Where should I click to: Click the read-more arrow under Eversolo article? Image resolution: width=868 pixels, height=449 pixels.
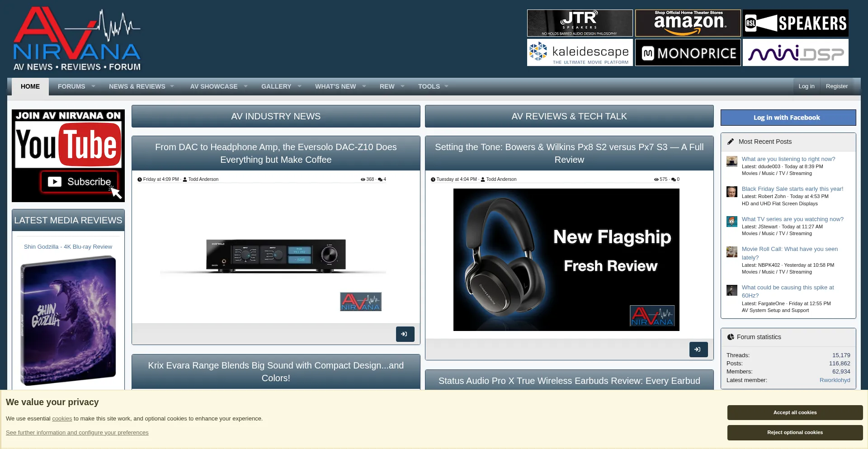[x=405, y=334]
